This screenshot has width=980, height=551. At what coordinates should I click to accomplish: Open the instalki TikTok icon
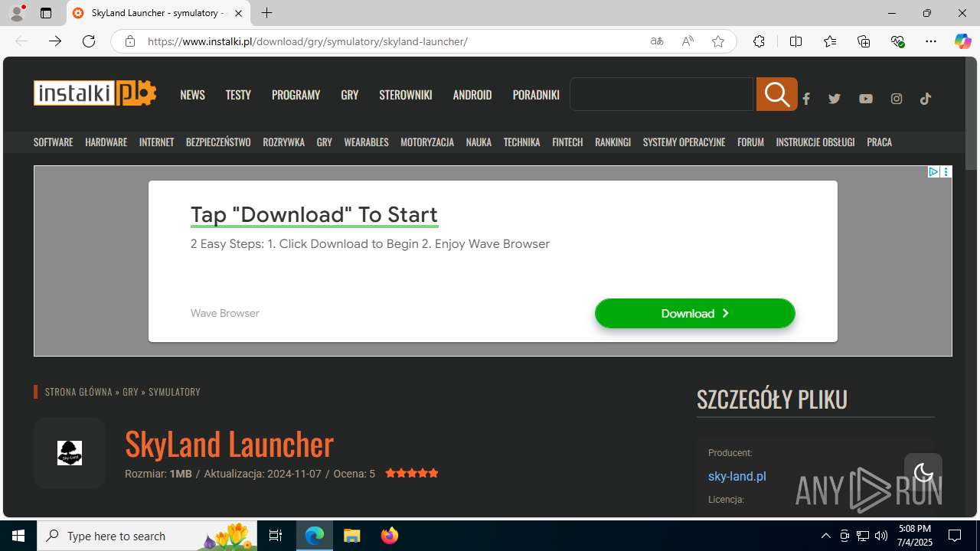pyautogui.click(x=926, y=99)
